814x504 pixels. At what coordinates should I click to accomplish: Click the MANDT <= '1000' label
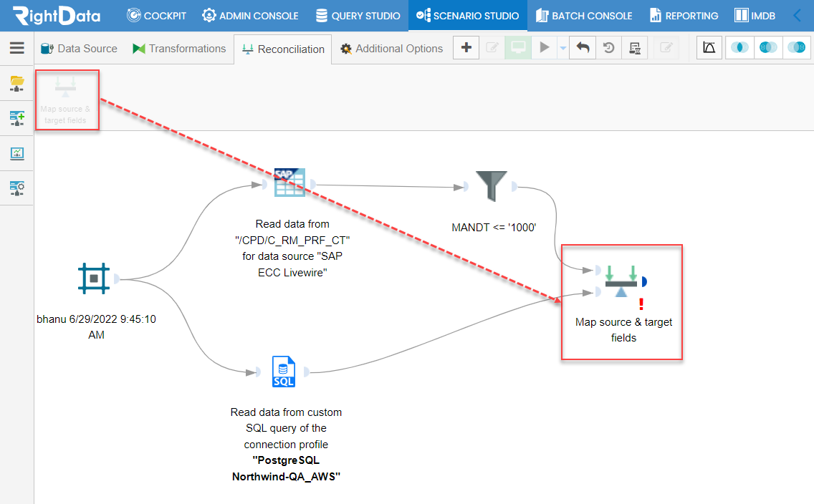(x=494, y=227)
